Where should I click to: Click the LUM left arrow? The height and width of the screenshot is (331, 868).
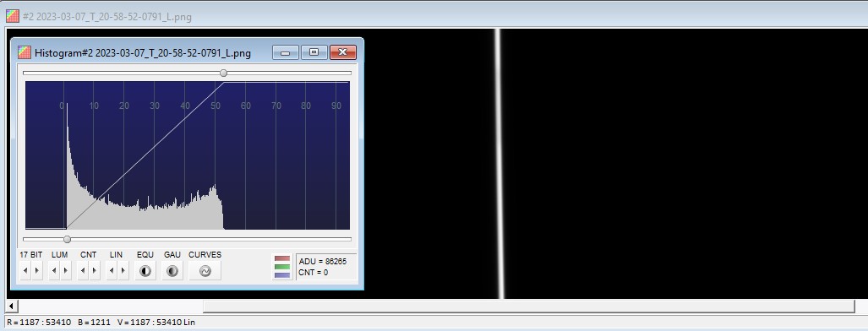click(54, 271)
